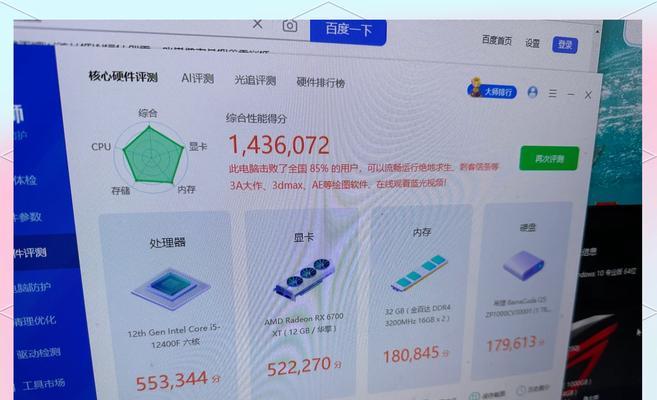Image resolution: width=657 pixels, height=400 pixels.
Task: Click the 百度一下 search button
Action: click(x=348, y=31)
